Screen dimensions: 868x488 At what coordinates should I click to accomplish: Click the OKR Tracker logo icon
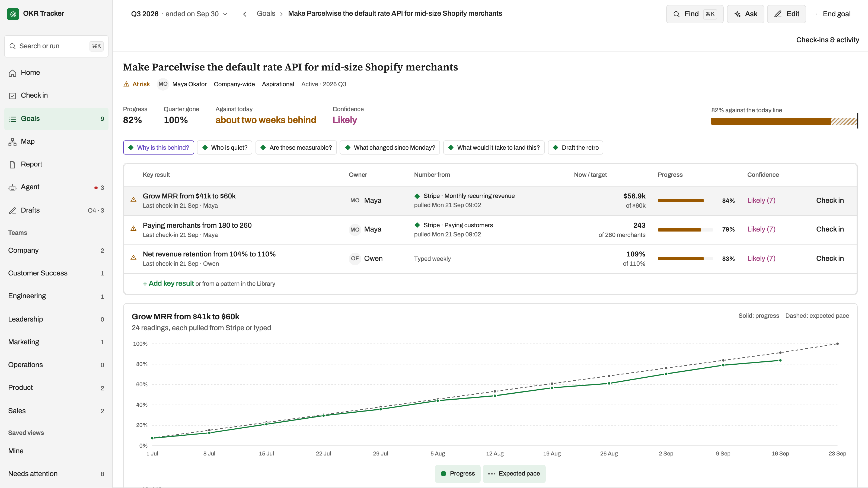pos(13,14)
